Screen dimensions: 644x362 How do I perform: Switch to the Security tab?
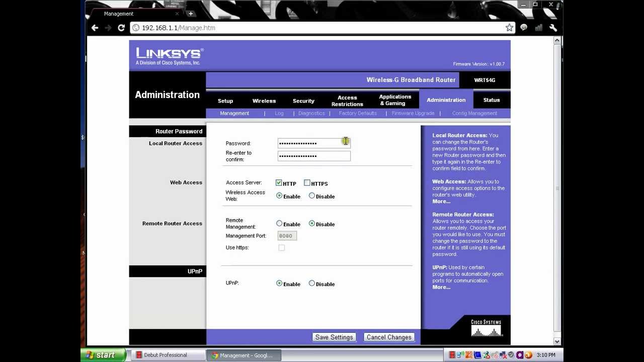pos(303,101)
